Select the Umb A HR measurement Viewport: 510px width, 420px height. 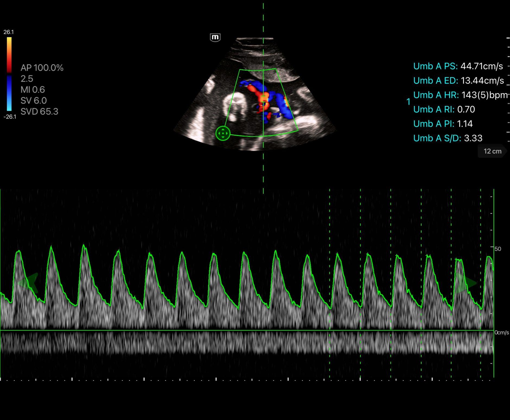click(460, 95)
